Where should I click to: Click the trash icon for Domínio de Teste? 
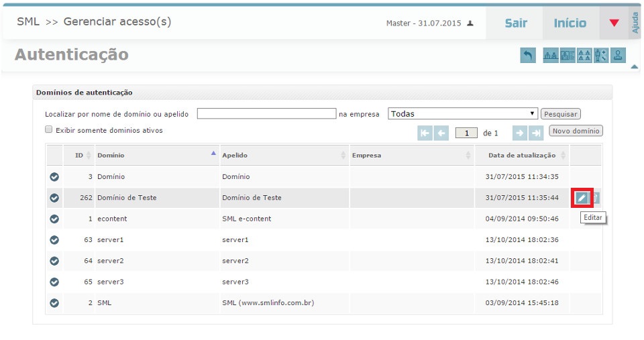click(595, 198)
